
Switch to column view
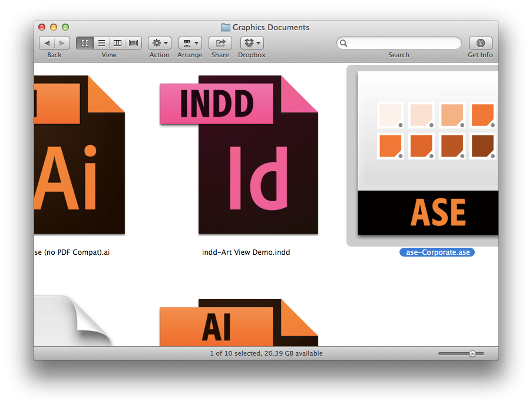coord(117,43)
